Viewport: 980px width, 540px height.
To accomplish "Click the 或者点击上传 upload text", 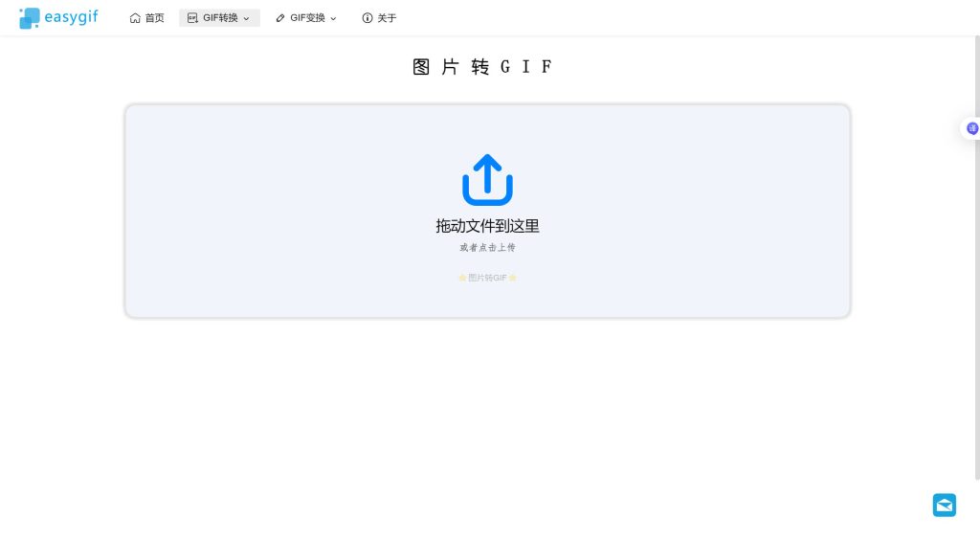I will (x=487, y=248).
